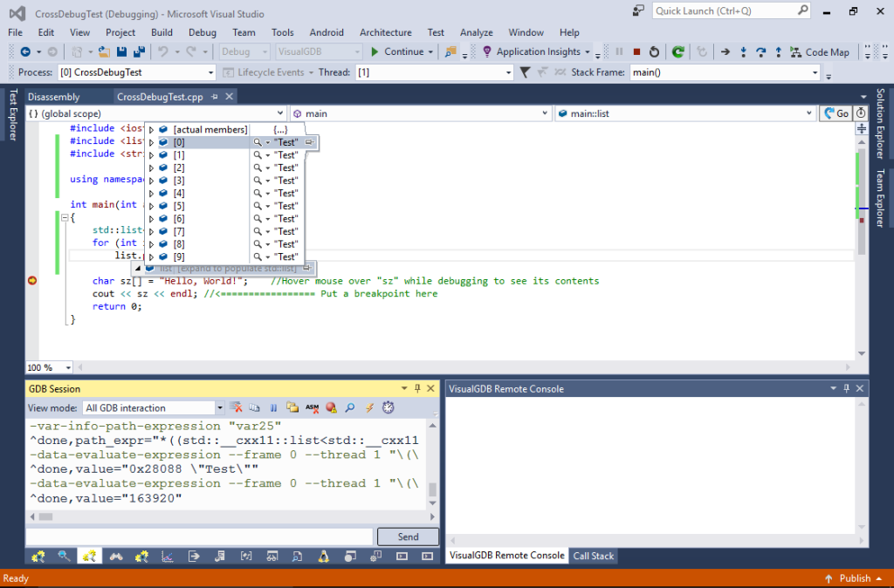
Task: Stop debugging with the red square icon
Action: coord(636,51)
